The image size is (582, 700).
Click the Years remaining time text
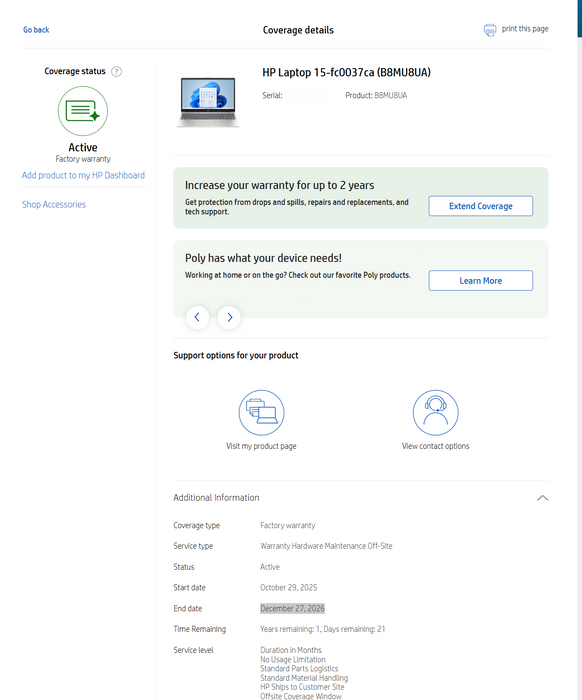[x=323, y=629]
